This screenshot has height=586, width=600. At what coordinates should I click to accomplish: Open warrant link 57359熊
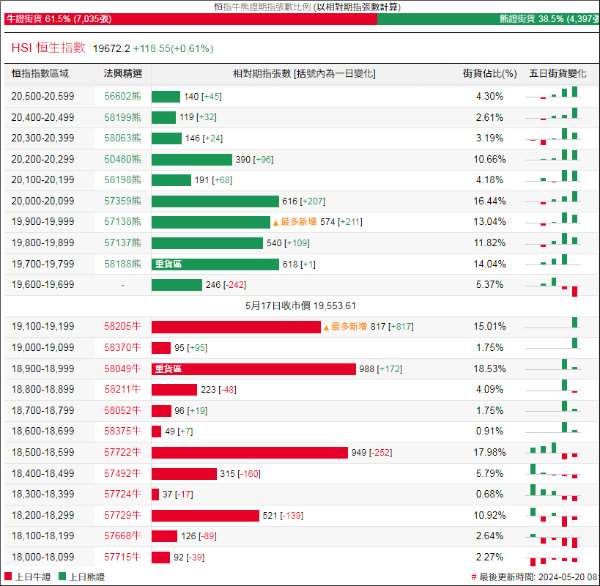(123, 201)
